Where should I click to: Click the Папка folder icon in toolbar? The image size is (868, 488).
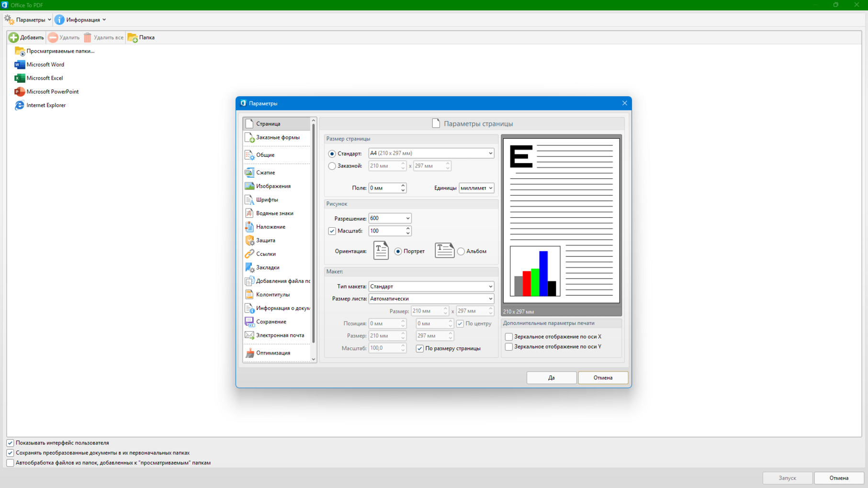pyautogui.click(x=133, y=37)
